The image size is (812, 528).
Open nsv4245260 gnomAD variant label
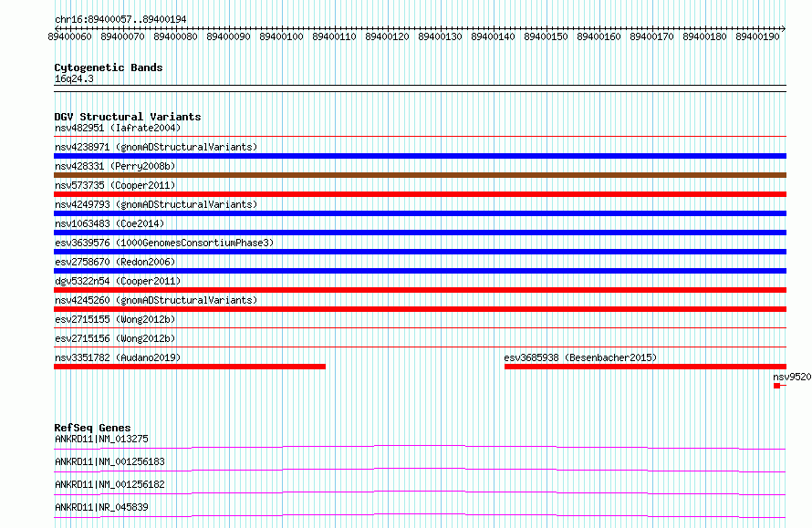pyautogui.click(x=156, y=300)
